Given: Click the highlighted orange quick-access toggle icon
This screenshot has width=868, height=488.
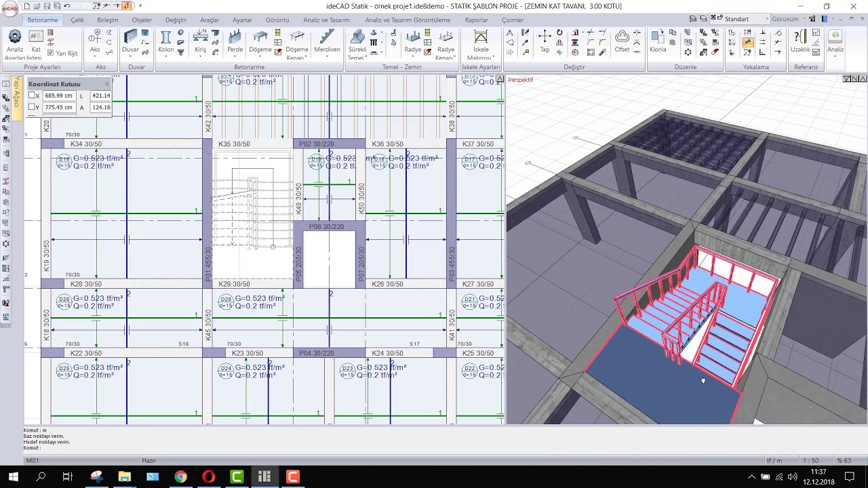Looking at the screenshot, I should click(127, 6).
